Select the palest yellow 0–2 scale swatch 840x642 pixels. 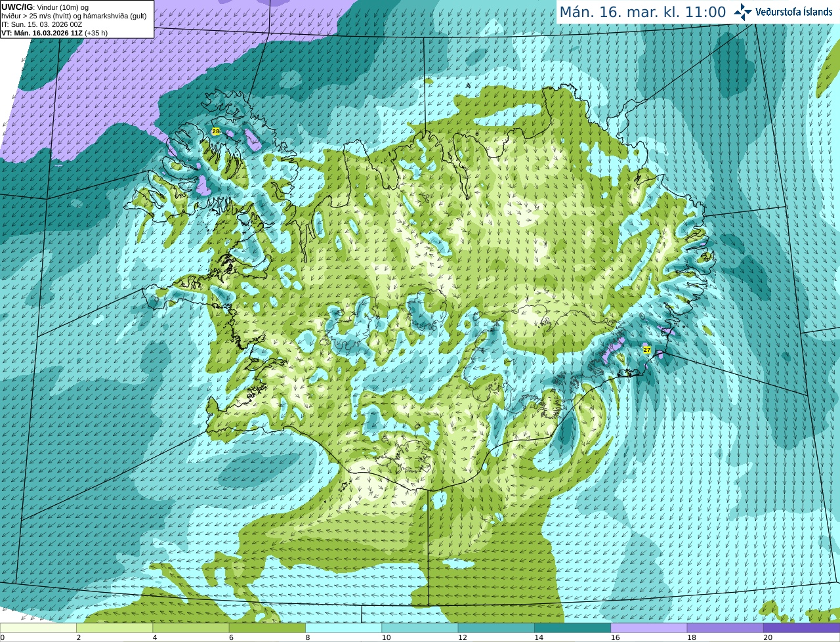[x=38, y=628]
